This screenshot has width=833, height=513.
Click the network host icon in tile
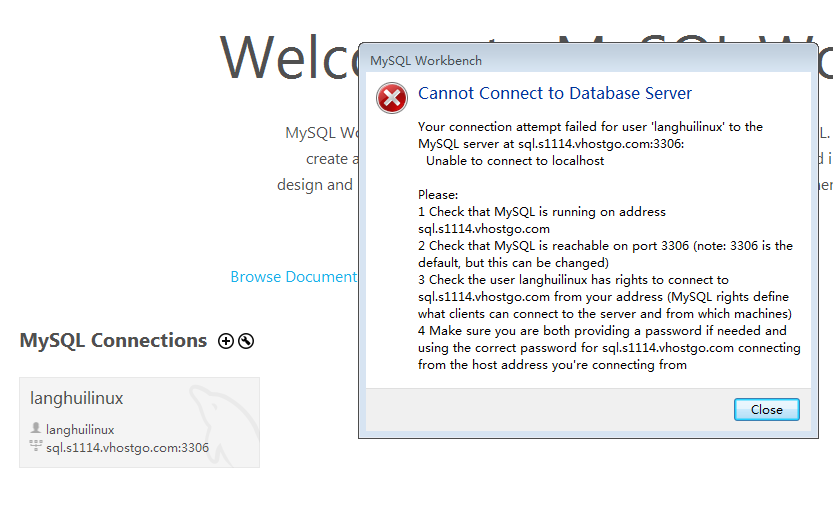click(36, 447)
